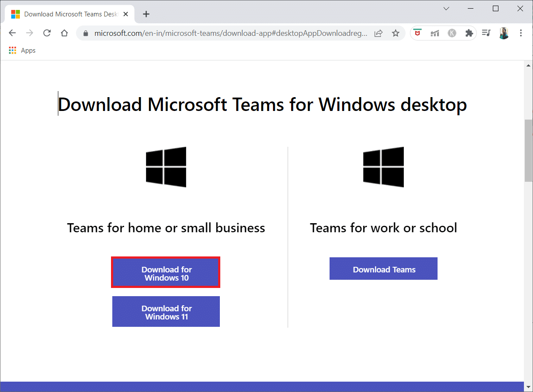Click the page scrollbar thumb
This screenshot has width=533, height=392.
pyautogui.click(x=528, y=150)
